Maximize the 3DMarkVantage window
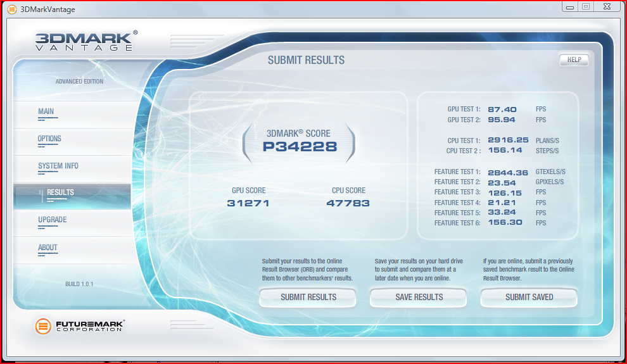This screenshot has height=364, width=627. click(586, 6)
